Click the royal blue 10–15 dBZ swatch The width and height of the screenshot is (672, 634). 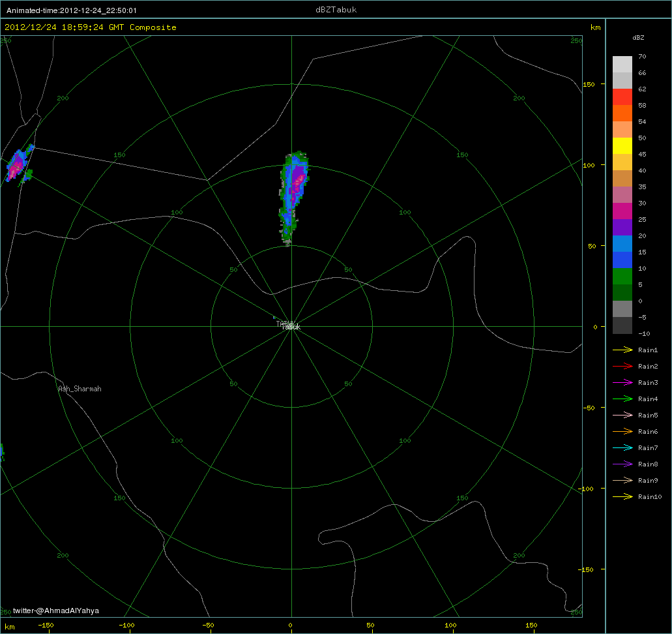pos(622,260)
